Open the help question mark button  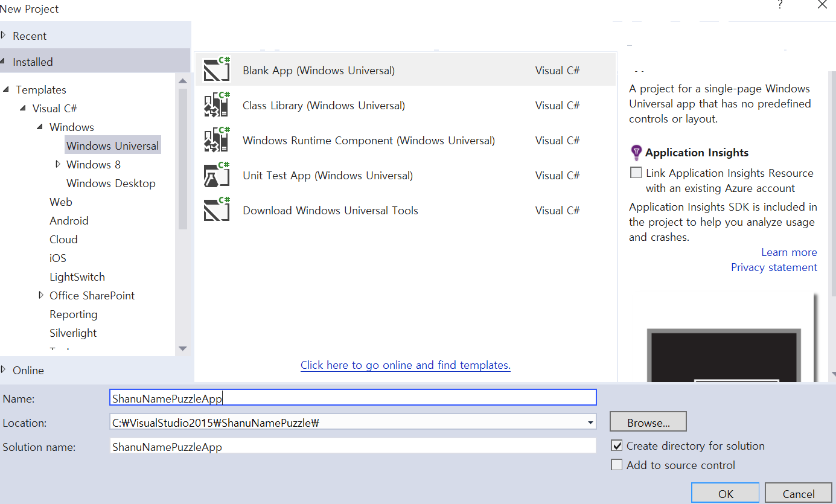coord(780,5)
